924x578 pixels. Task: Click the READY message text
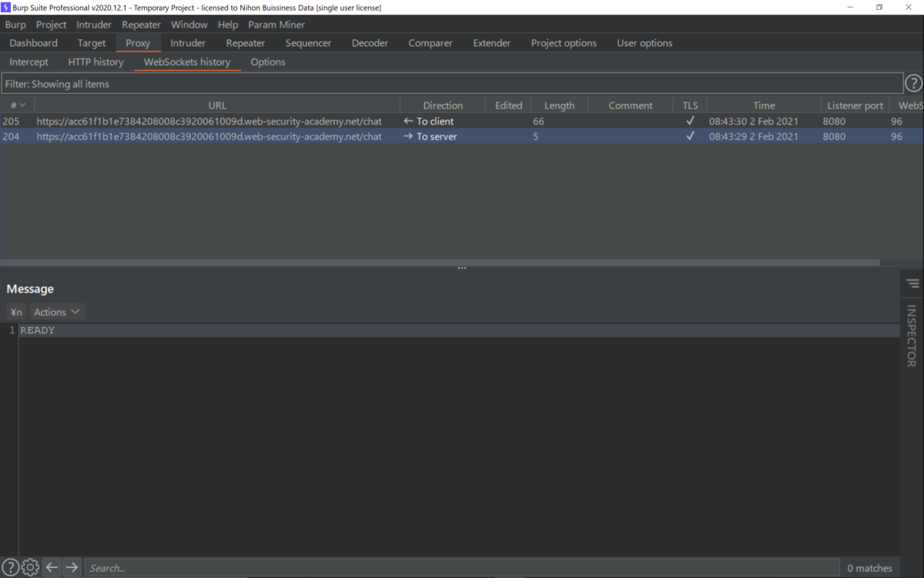point(38,330)
